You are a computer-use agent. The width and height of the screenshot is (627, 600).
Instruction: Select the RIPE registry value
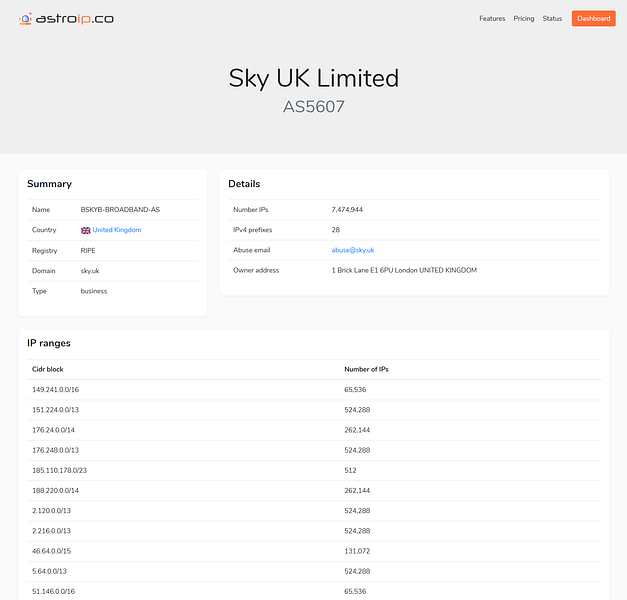point(88,250)
